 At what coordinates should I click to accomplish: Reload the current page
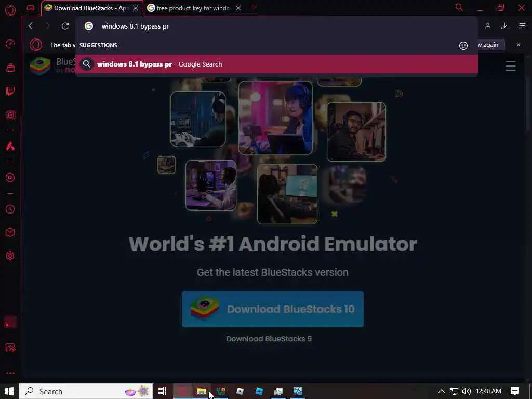[x=65, y=26]
